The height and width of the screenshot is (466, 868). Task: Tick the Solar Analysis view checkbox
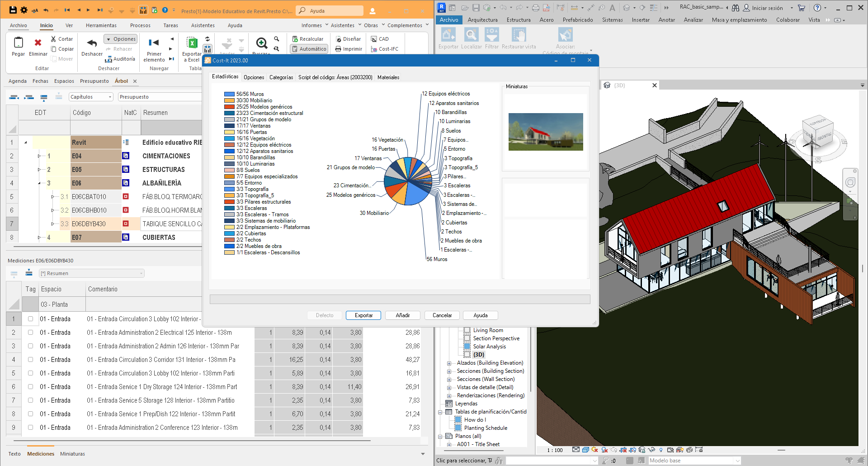click(467, 347)
